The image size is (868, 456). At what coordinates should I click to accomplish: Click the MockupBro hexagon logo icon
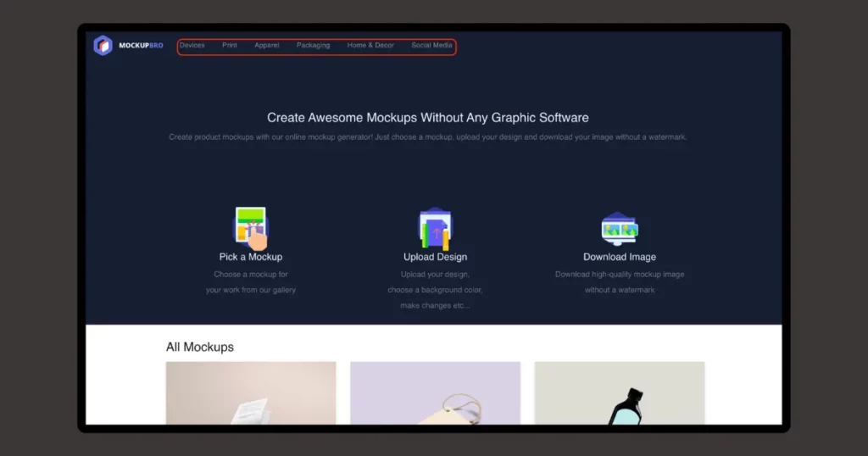[103, 46]
